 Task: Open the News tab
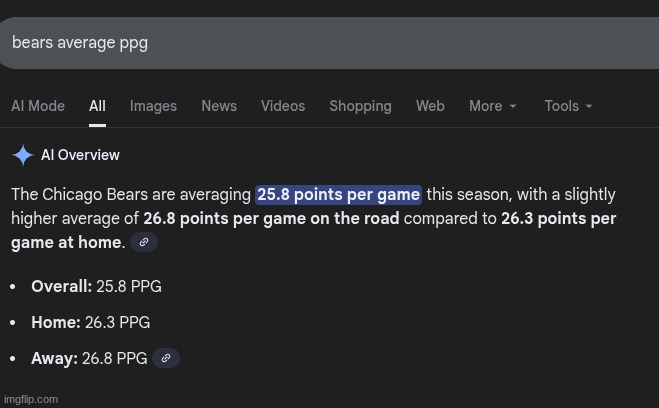click(x=219, y=106)
